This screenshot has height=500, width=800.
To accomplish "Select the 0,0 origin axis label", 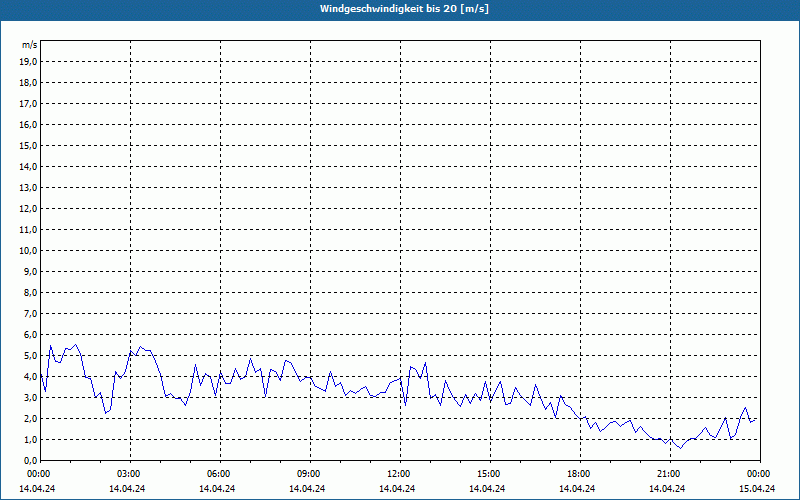I will click(30, 460).
